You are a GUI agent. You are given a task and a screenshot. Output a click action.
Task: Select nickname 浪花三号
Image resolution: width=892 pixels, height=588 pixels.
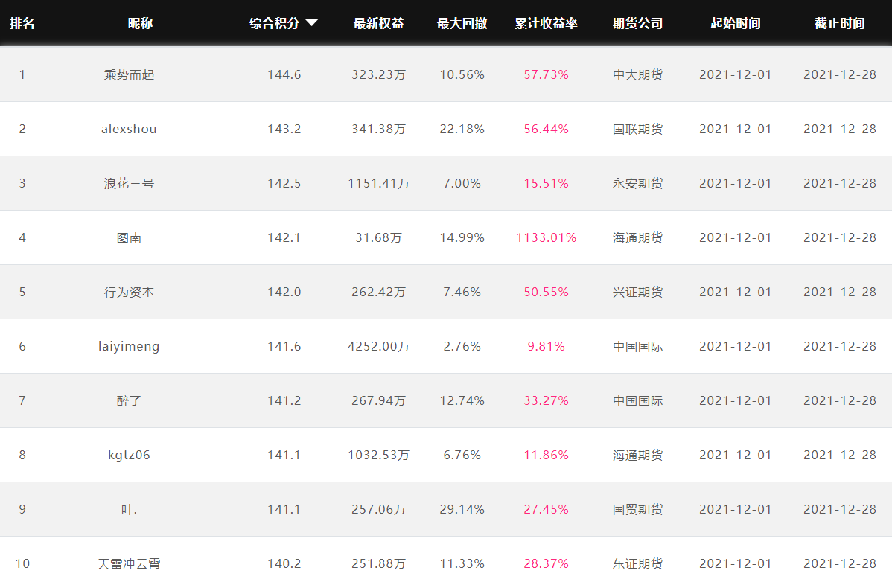[129, 183]
